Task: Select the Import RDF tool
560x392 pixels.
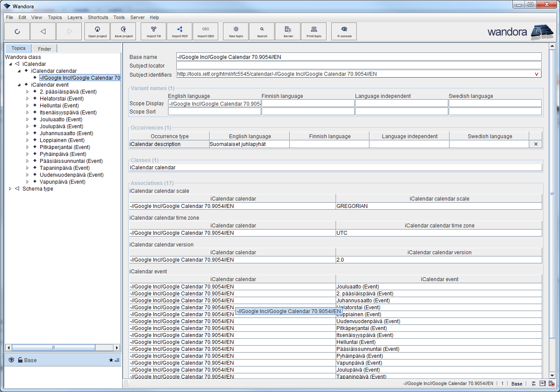Action: pos(179,31)
